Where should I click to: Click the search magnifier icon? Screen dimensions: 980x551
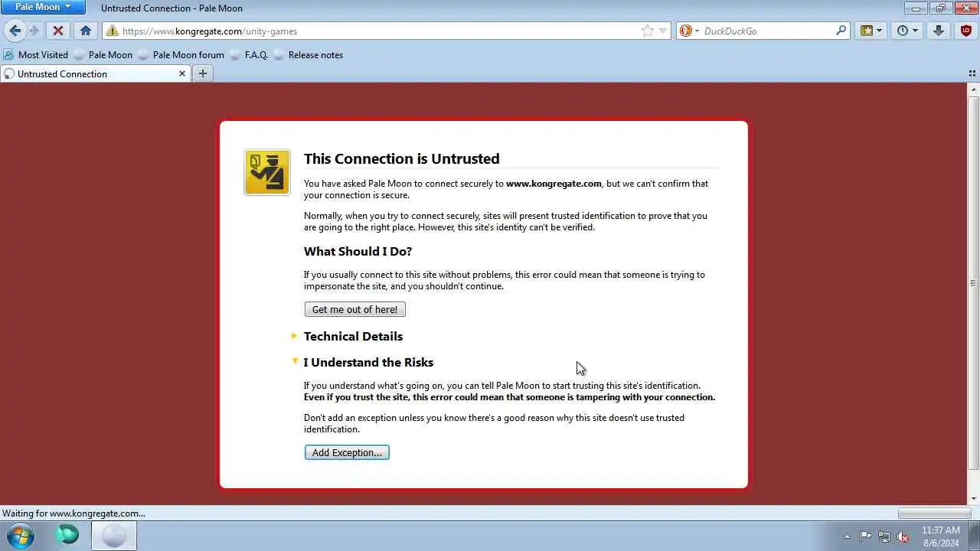point(841,31)
